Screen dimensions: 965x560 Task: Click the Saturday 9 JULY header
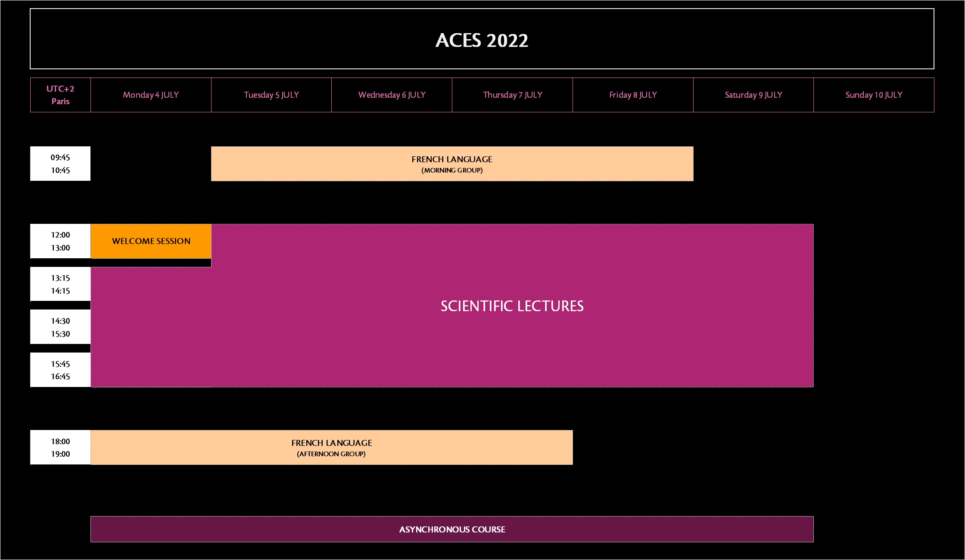(x=753, y=95)
